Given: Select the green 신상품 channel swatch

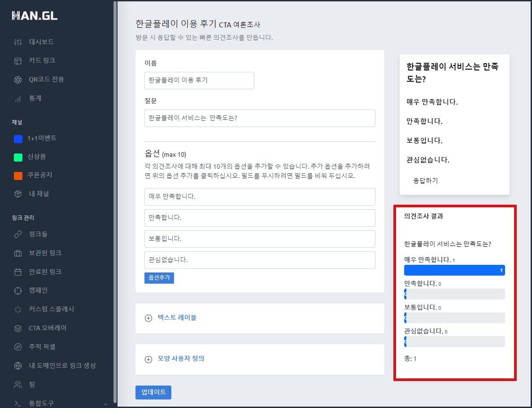Looking at the screenshot, I should click(x=18, y=157).
